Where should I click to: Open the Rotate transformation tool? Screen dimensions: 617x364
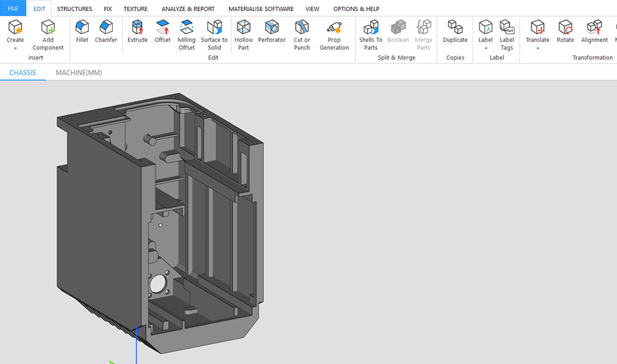(x=565, y=31)
